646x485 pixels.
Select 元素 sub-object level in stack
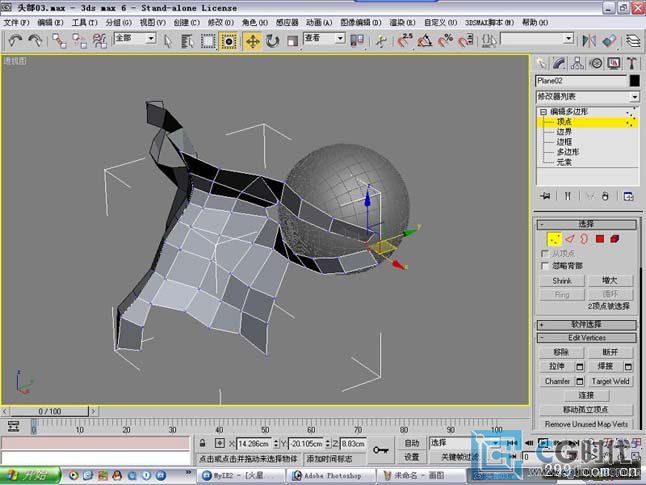(x=564, y=162)
